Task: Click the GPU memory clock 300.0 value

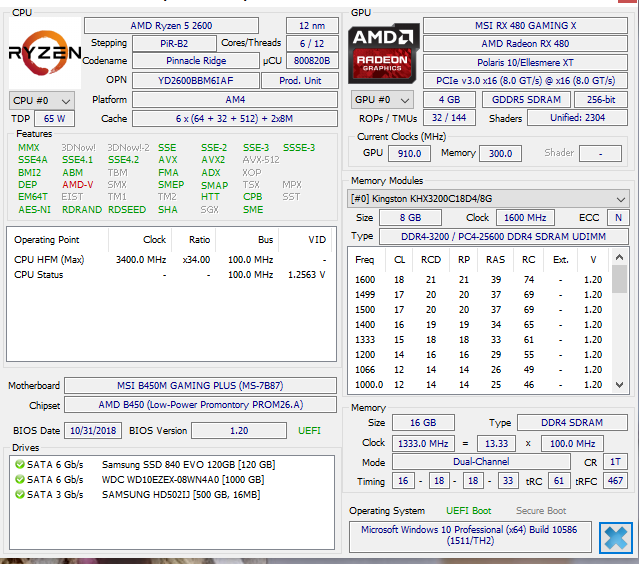Action: coord(500,154)
